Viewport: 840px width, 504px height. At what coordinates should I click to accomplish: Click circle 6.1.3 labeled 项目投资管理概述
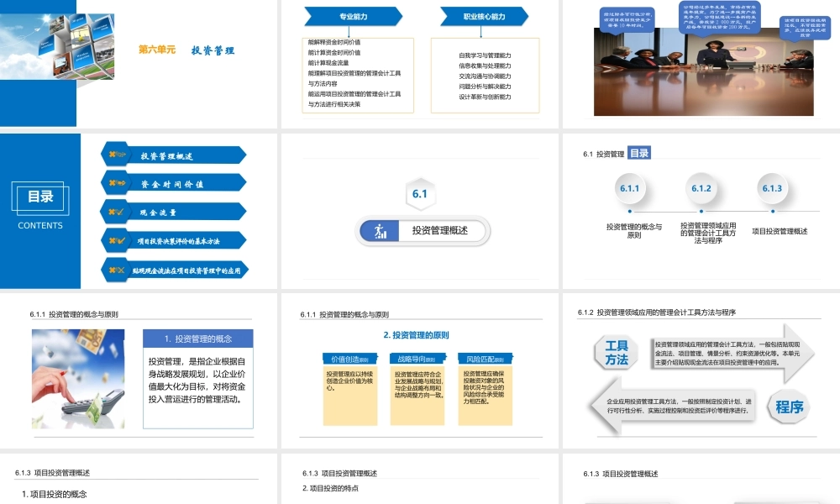tap(773, 189)
